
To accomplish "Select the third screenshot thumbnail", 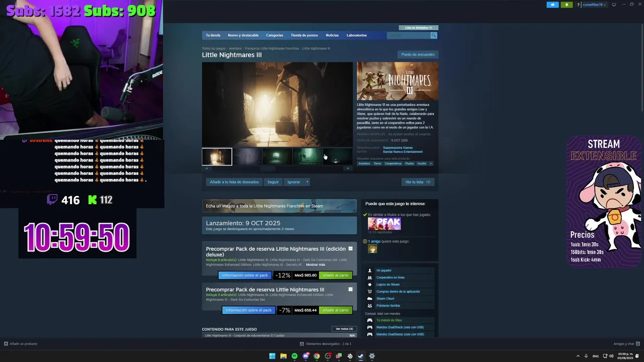I will coord(277,156).
